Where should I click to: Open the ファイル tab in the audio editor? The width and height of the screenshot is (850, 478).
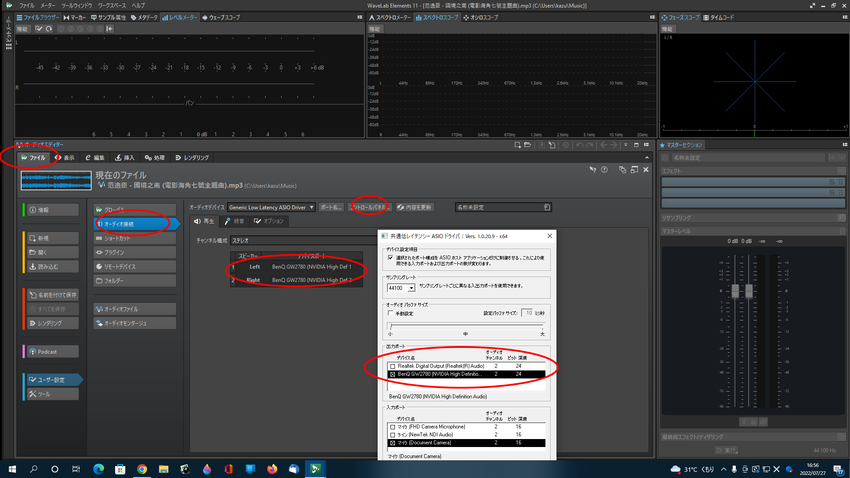[33, 158]
